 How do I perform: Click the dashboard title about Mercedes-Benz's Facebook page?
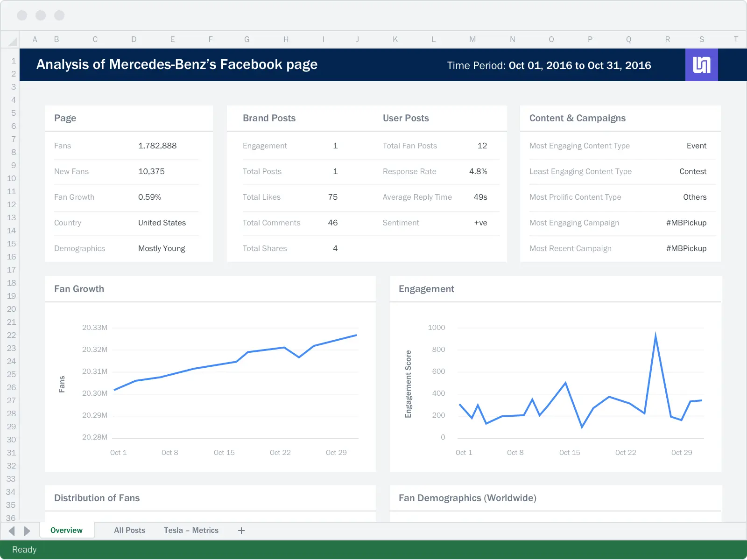click(x=177, y=64)
